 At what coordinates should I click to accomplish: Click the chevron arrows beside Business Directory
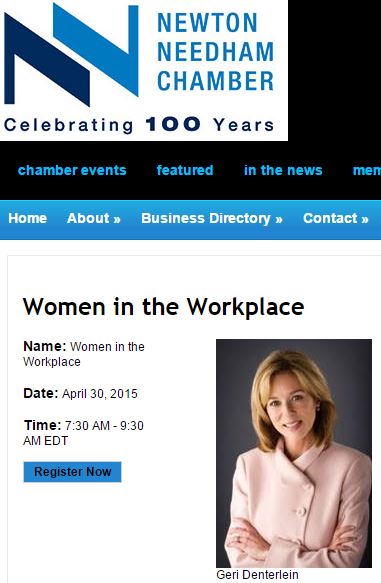pyautogui.click(x=279, y=219)
